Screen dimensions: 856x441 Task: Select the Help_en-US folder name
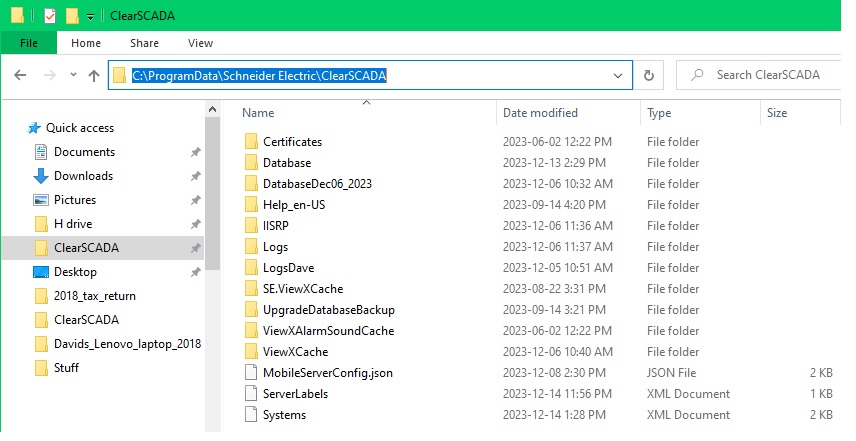pyautogui.click(x=294, y=205)
